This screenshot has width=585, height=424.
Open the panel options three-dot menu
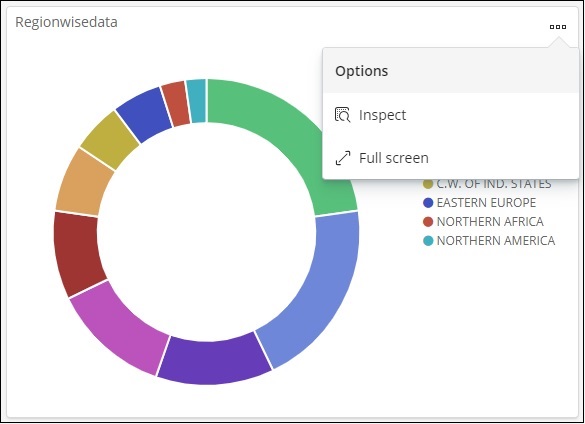(x=558, y=27)
